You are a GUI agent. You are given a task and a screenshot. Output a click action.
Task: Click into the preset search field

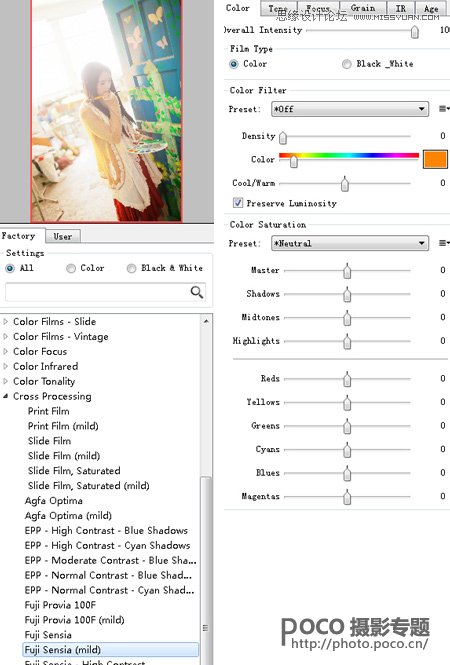pyautogui.click(x=98, y=292)
